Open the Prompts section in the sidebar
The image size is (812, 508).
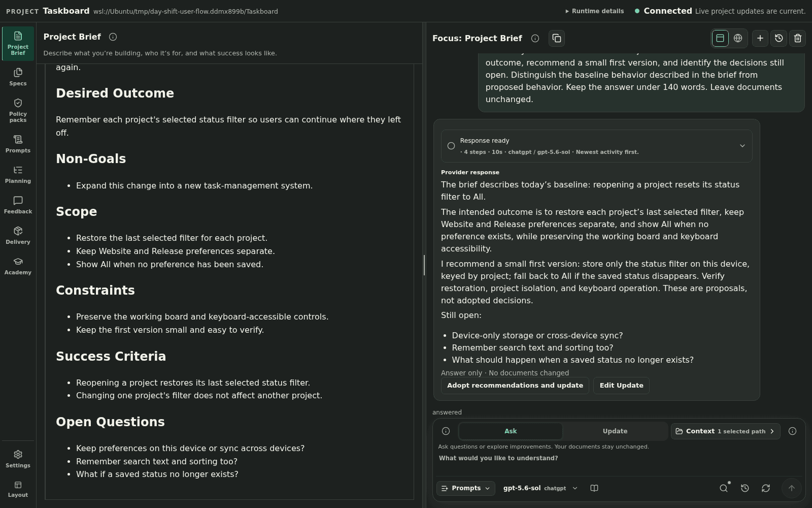(x=18, y=144)
